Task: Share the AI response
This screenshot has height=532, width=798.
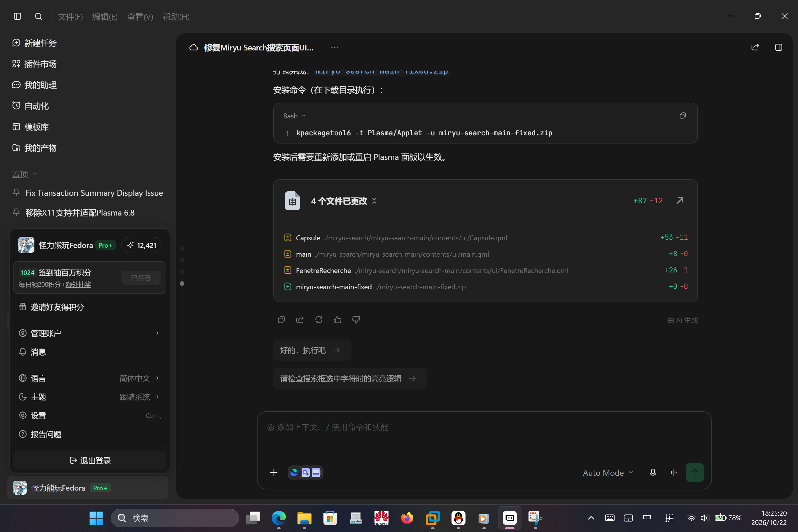Action: click(300, 320)
